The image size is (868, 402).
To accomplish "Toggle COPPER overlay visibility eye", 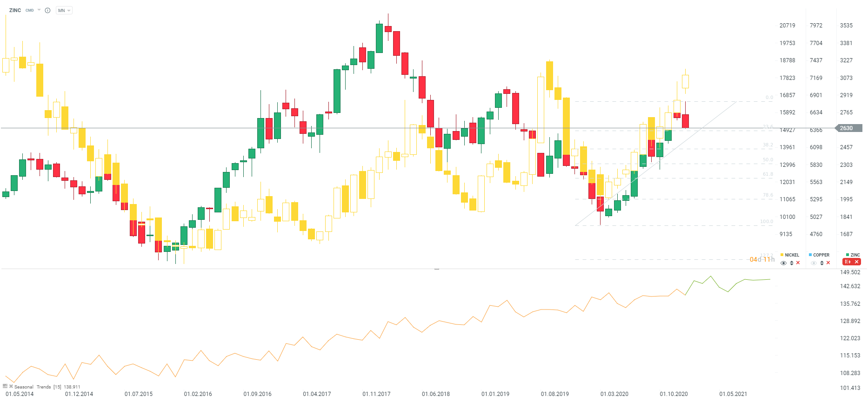I will pos(814,263).
